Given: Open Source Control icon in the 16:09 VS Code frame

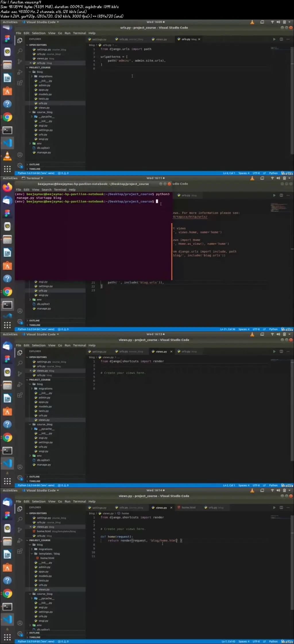Looking at the screenshot, I should (x=20, y=61).
